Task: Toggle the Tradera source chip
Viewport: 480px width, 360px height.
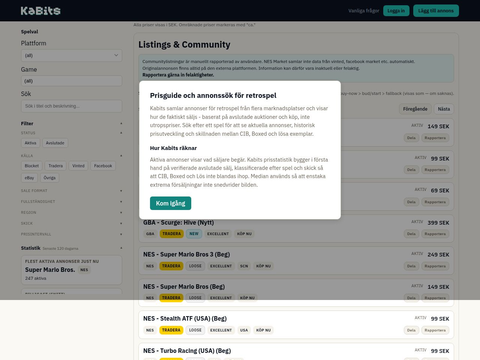Action: [55, 166]
